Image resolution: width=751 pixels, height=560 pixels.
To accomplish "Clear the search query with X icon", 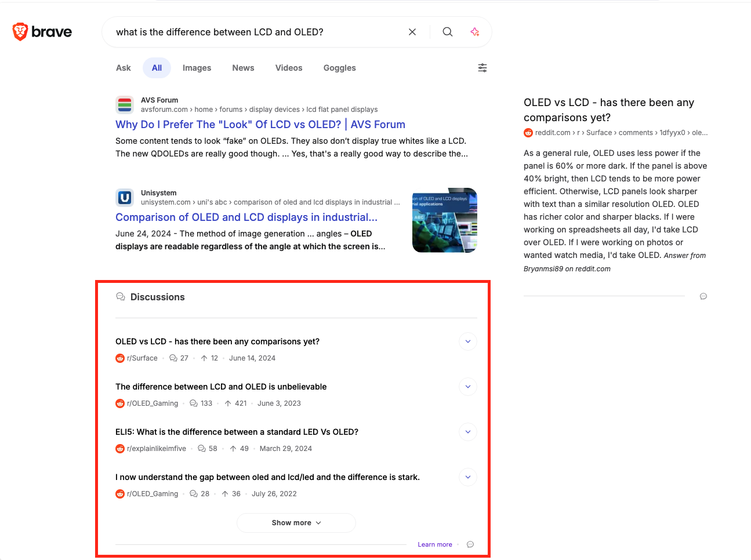I will (x=412, y=32).
